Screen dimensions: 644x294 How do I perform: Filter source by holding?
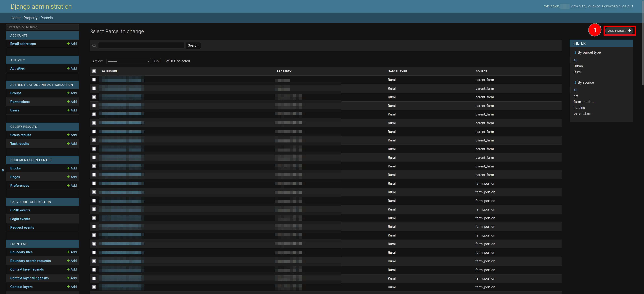point(579,108)
